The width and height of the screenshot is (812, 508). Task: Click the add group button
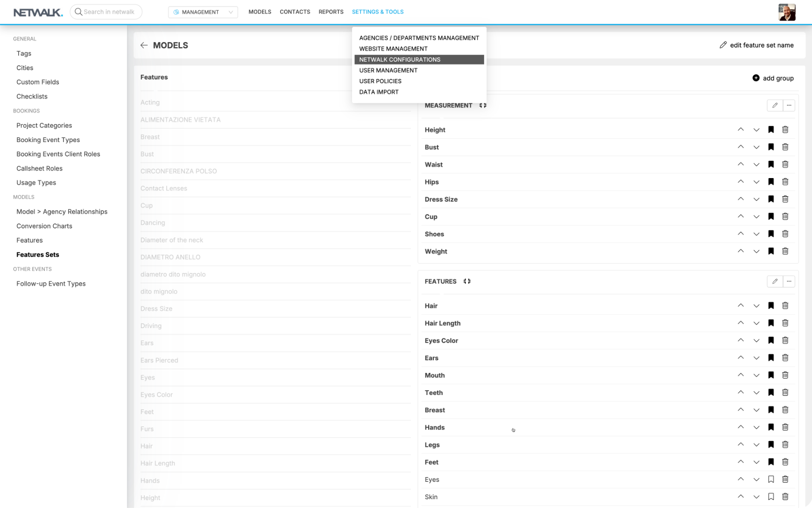click(x=773, y=78)
